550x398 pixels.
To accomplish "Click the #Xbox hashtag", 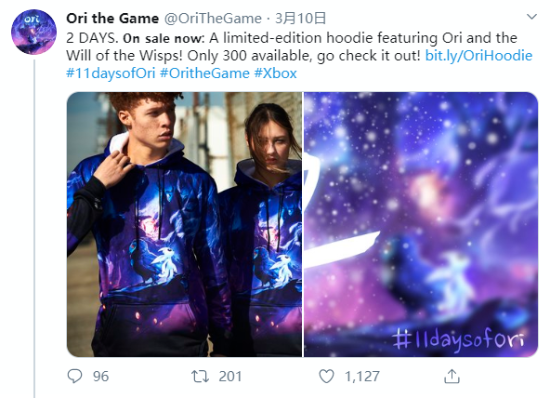I will 275,73.
